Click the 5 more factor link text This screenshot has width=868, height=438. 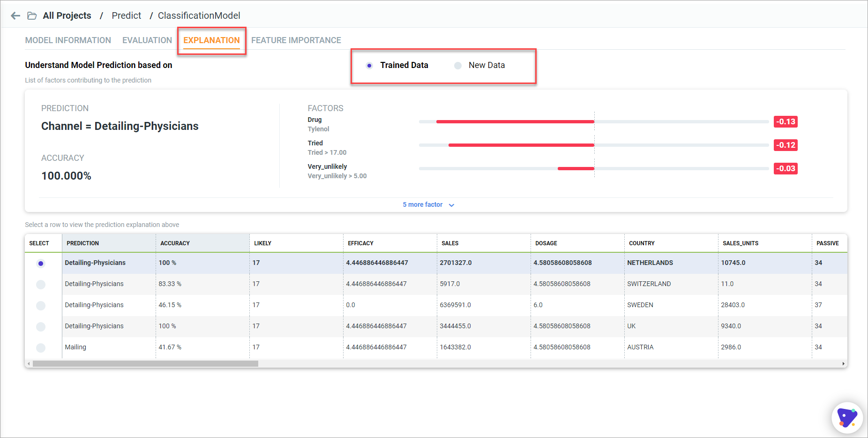(422, 204)
